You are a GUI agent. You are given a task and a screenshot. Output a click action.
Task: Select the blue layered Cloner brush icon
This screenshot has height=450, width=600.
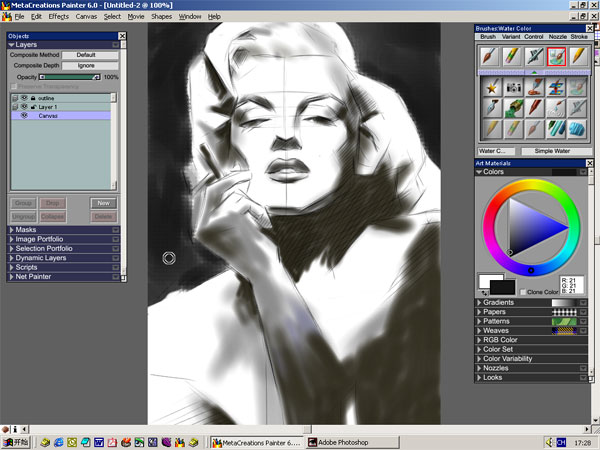(556, 88)
